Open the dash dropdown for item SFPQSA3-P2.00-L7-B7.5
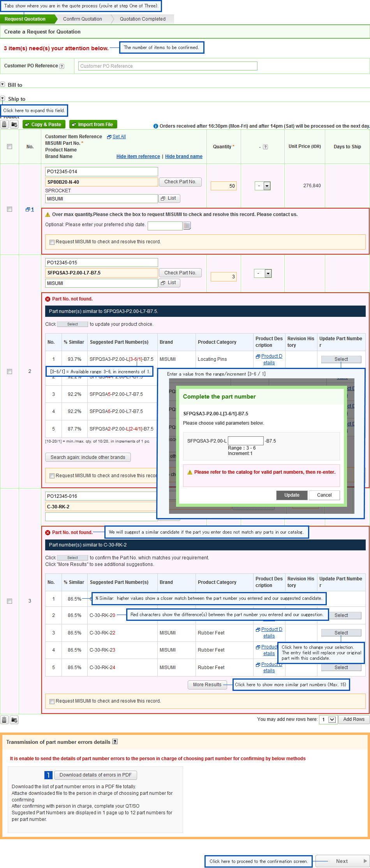This screenshot has width=370, height=868. [x=263, y=273]
